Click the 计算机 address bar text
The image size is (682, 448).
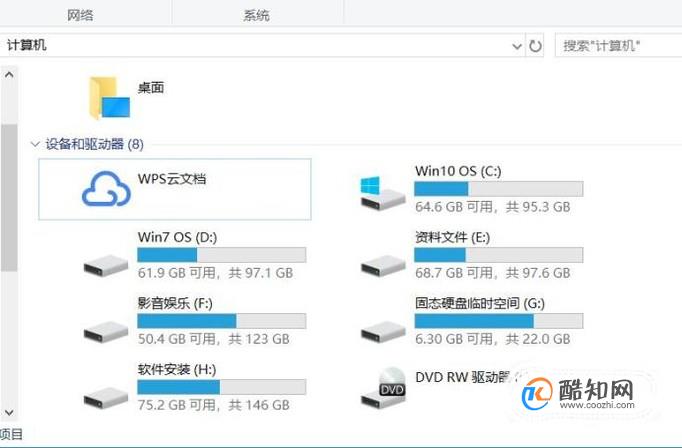point(27,45)
